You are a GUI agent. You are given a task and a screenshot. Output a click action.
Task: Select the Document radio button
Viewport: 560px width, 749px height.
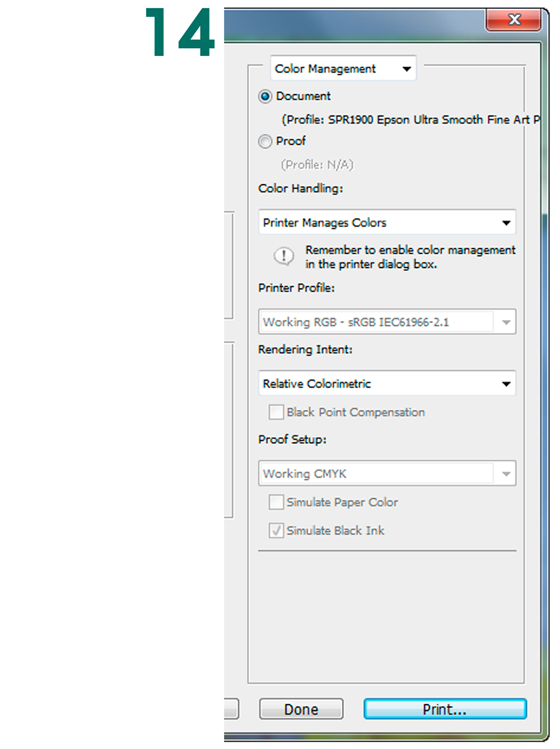(265, 96)
